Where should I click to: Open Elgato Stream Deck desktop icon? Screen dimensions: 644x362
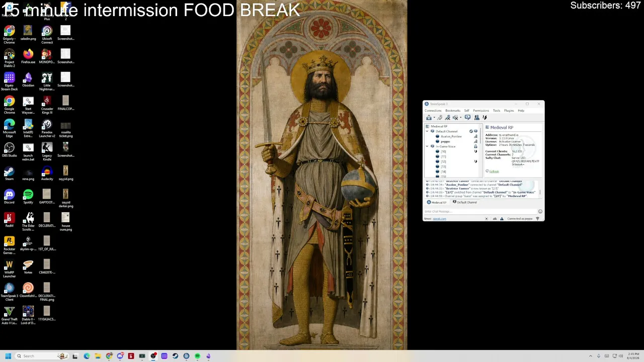(9, 81)
